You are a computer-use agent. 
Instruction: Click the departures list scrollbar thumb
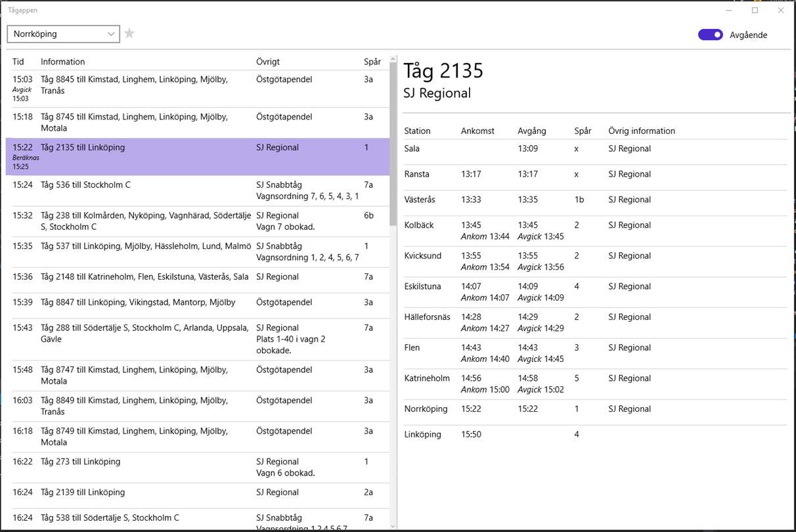[393, 144]
